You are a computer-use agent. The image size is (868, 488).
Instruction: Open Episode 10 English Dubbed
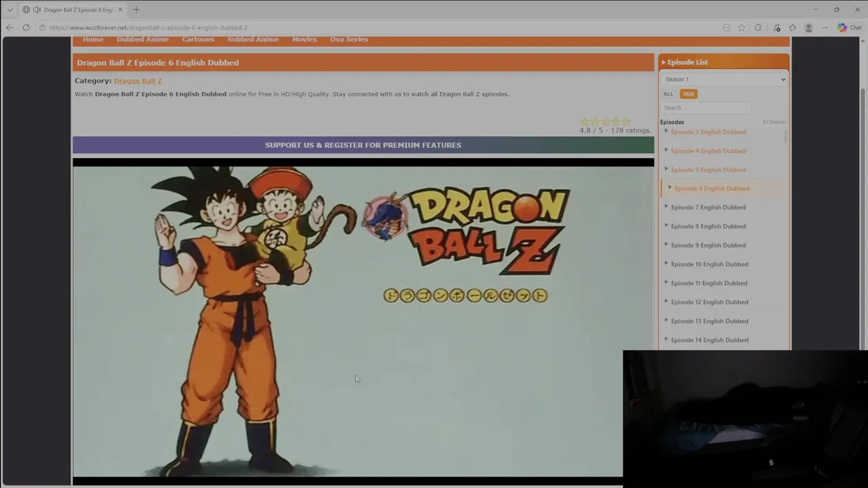point(709,264)
